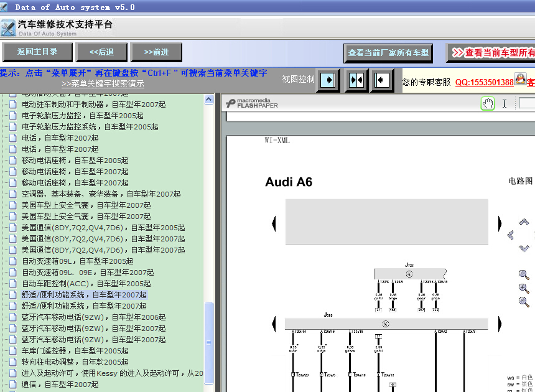Click the FlashPaper toolbar input field

pos(526,103)
